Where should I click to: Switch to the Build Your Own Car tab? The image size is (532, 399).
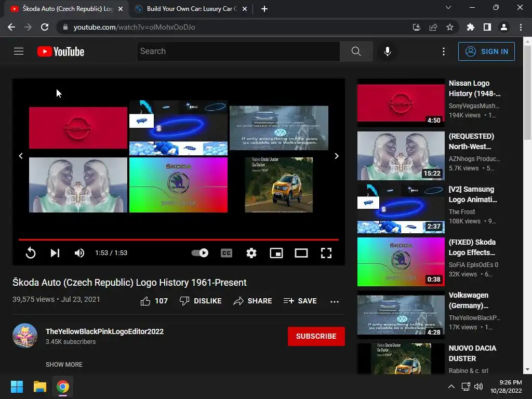tap(190, 9)
